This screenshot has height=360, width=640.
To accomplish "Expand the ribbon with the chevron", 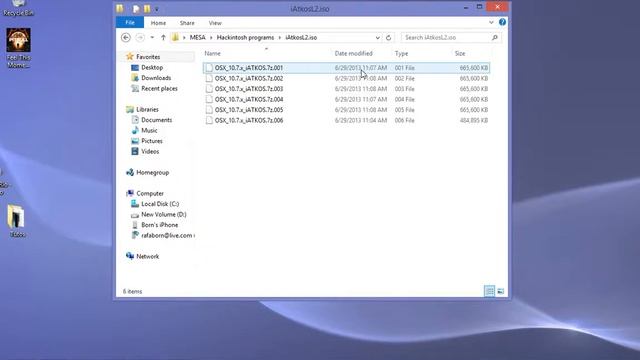I will coord(491,22).
